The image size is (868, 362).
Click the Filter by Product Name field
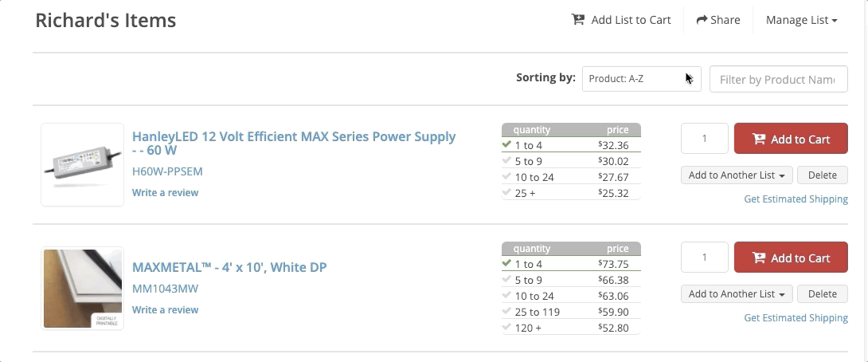coord(777,79)
